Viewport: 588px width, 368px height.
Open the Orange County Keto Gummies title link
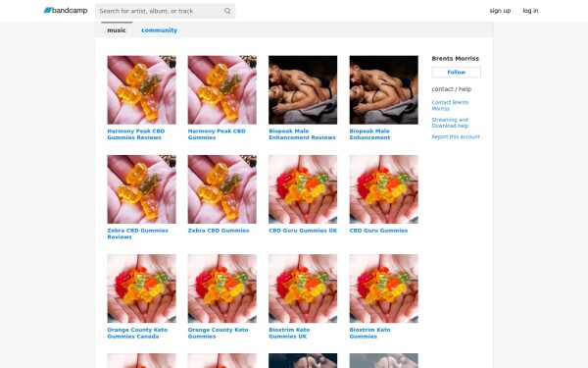coord(218,333)
